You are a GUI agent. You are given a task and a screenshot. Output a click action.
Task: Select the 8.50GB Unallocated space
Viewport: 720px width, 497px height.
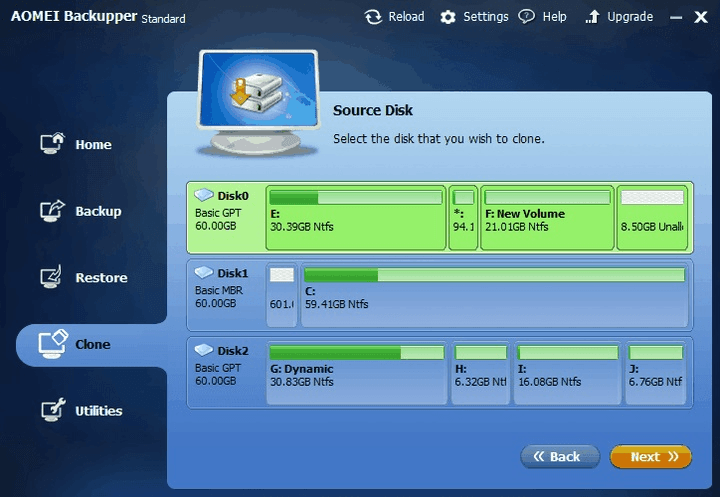(x=652, y=218)
